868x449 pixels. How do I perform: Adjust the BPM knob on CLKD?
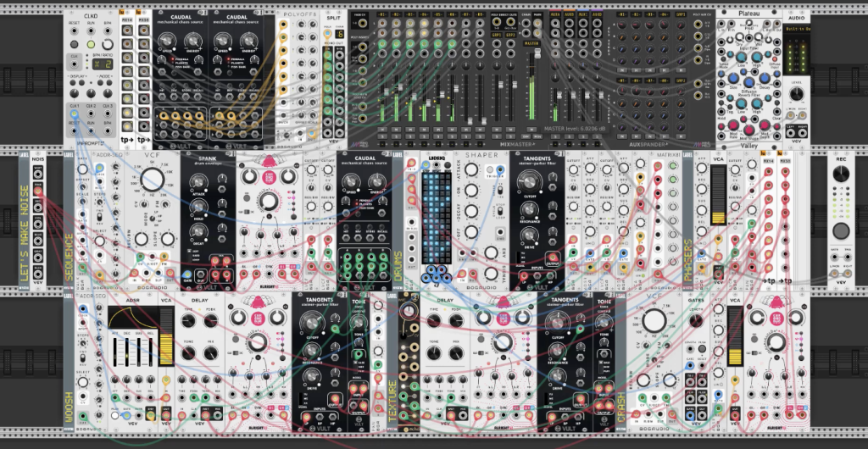pyautogui.click(x=108, y=44)
